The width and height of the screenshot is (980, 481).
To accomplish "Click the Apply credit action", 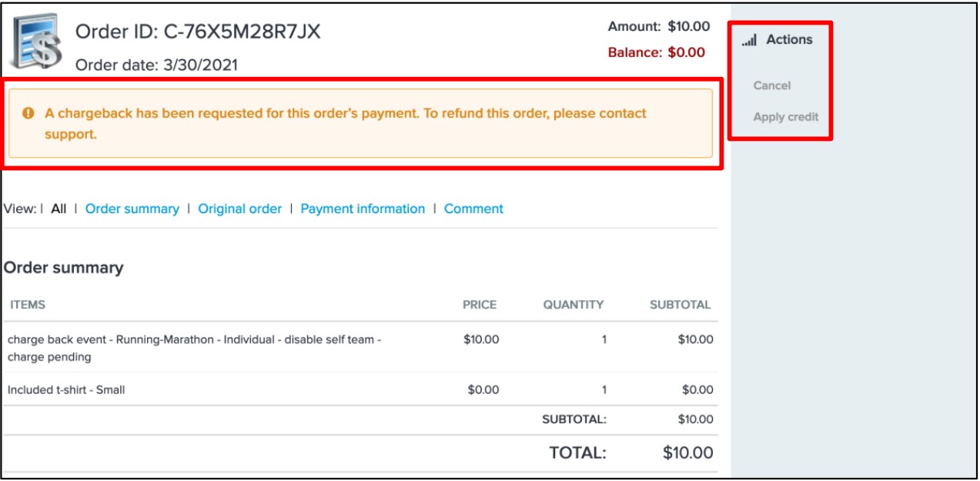I will click(x=786, y=117).
